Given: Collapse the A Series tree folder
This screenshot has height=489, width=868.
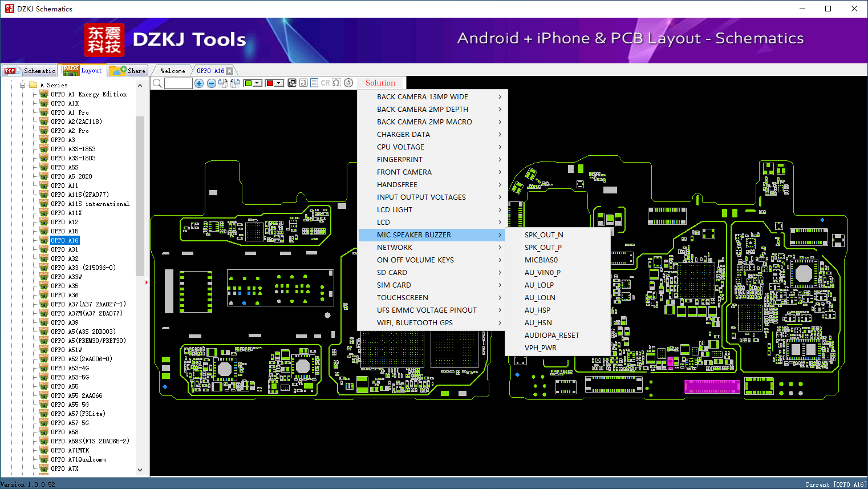Looking at the screenshot, I should [23, 85].
